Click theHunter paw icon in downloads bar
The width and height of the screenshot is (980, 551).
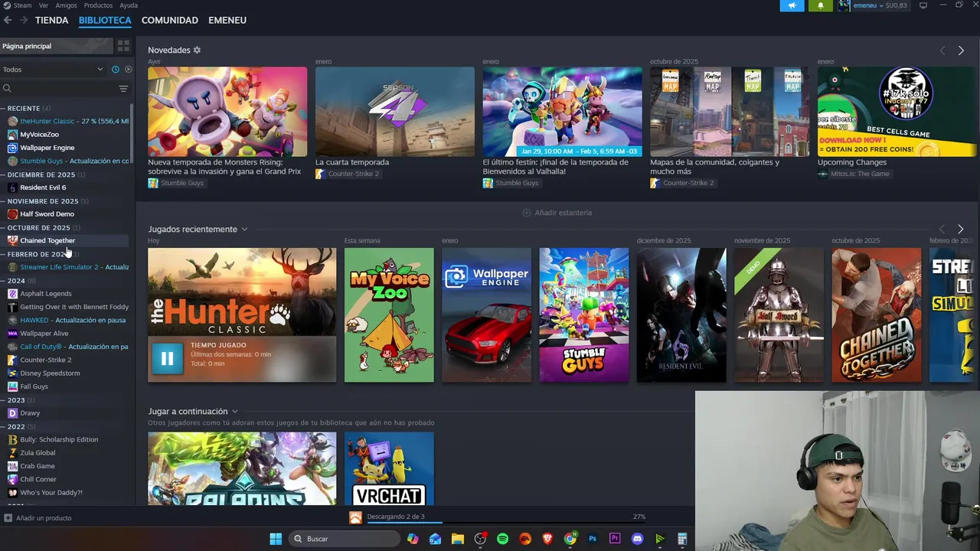pos(355,517)
